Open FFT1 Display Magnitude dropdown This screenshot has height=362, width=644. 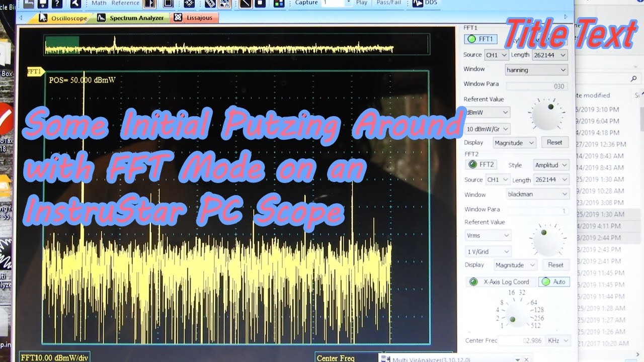point(515,143)
